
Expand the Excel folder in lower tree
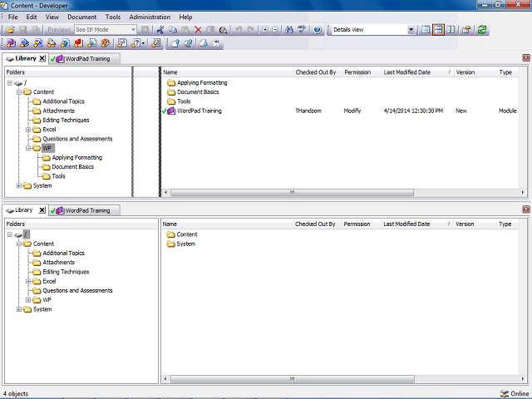pos(28,281)
